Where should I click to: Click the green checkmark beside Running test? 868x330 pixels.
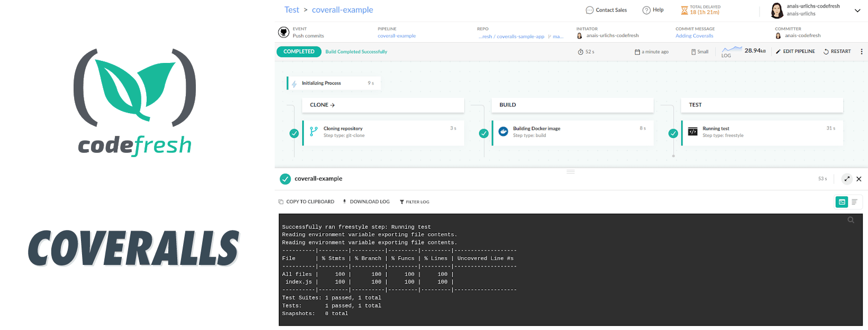(x=673, y=134)
